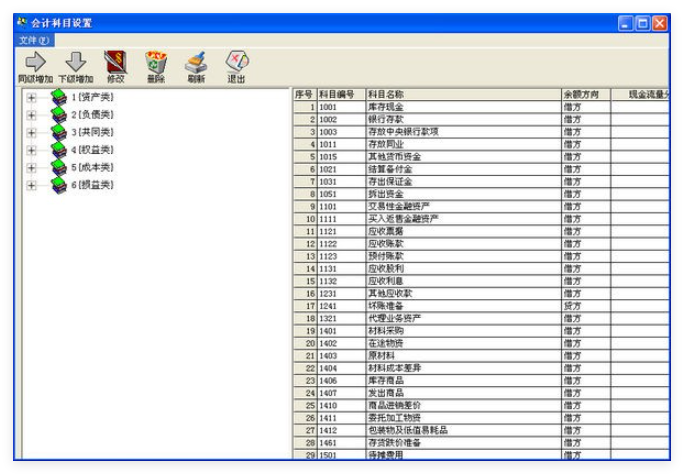Viewport: 684px width, 474px height.
Task: Select the 材料采购 account cell
Action: (463, 331)
